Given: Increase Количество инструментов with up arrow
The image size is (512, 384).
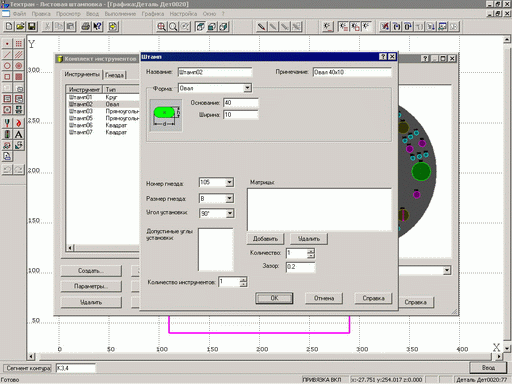Looking at the screenshot, I should (243, 280).
